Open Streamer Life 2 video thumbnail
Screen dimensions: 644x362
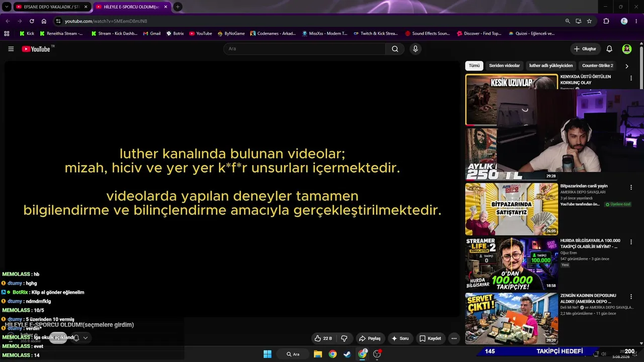512,264
